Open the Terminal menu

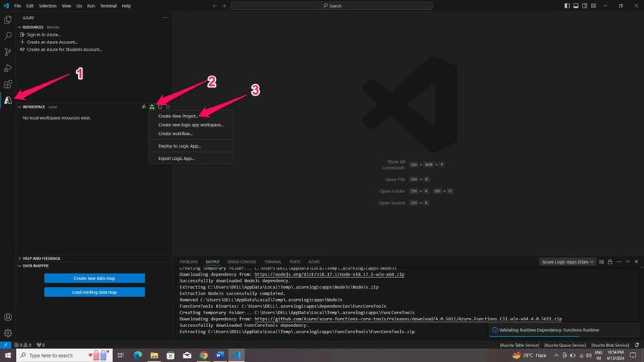pyautogui.click(x=108, y=6)
